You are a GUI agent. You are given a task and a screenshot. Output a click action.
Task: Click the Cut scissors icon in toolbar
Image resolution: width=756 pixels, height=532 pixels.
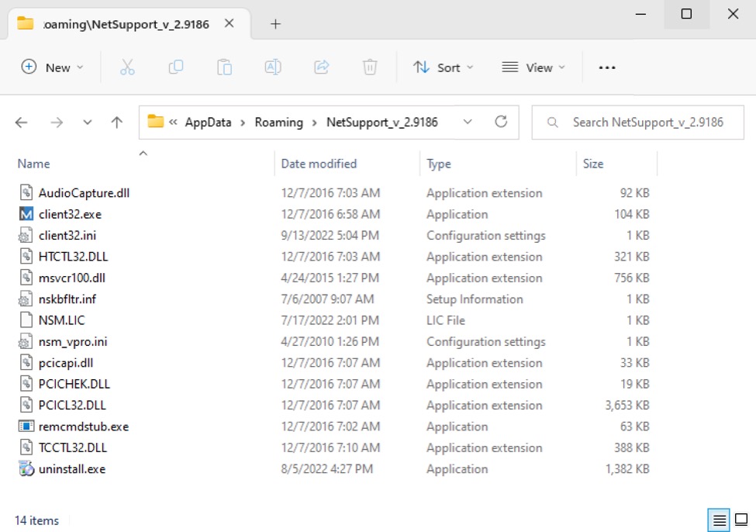[128, 67]
